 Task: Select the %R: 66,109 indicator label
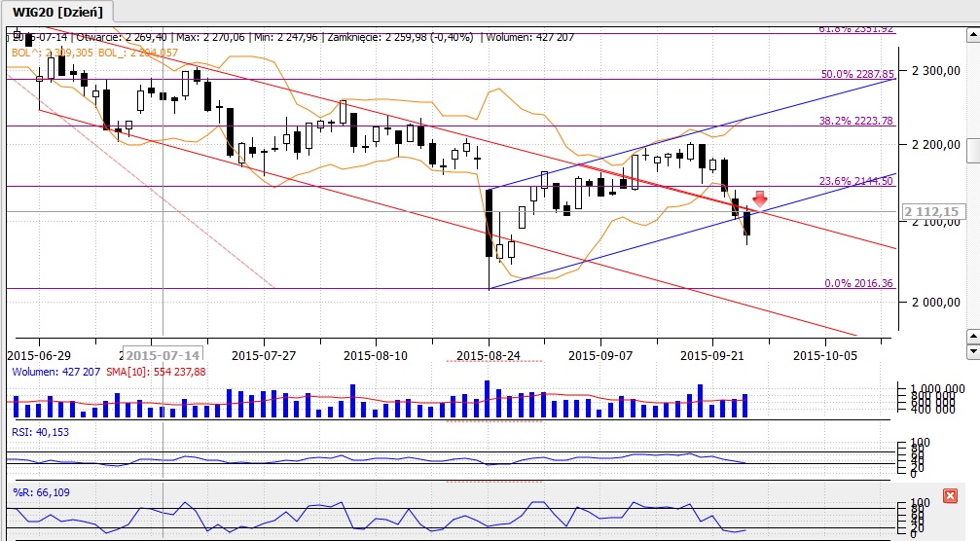[41, 493]
